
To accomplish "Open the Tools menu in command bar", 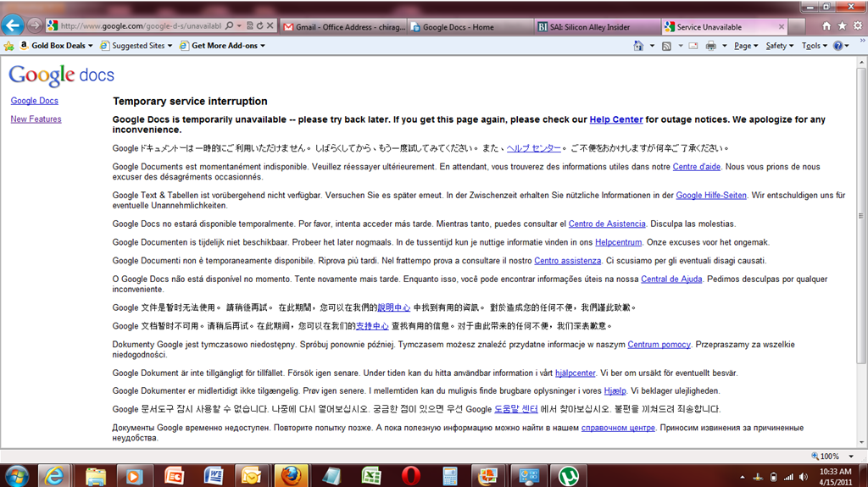I will (x=815, y=46).
